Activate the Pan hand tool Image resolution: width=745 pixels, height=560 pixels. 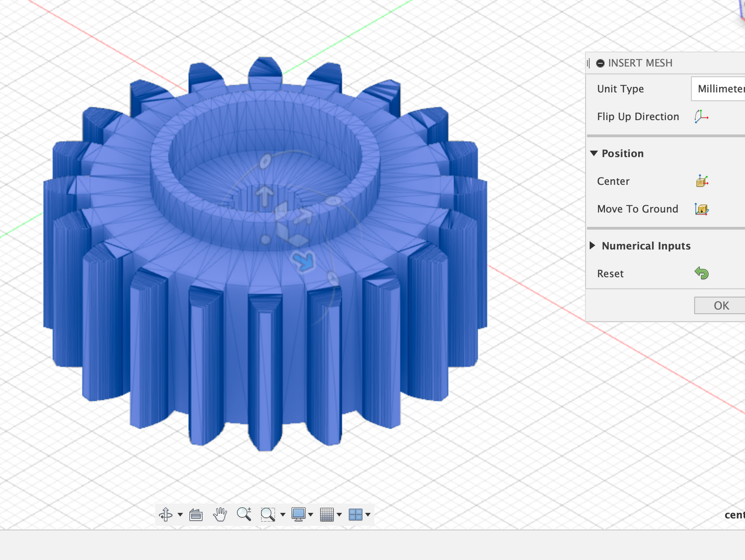220,515
